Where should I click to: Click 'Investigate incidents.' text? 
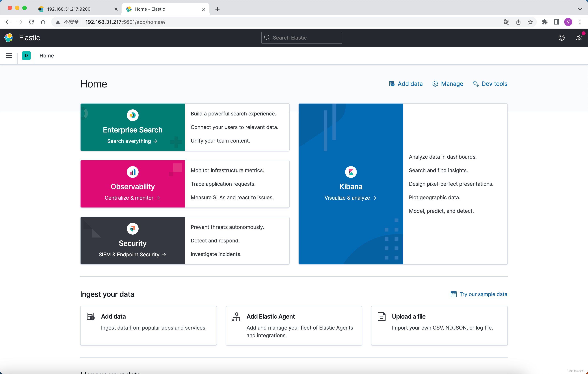pyautogui.click(x=216, y=254)
